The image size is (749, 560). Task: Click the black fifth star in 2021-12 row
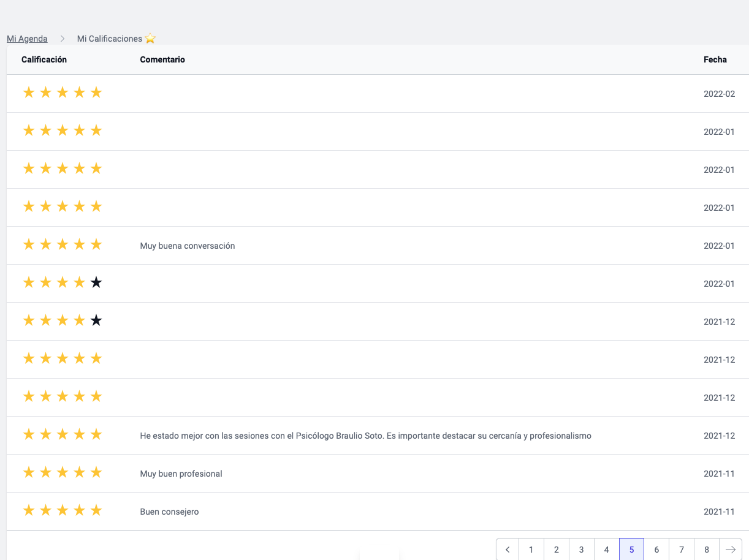[x=96, y=320]
